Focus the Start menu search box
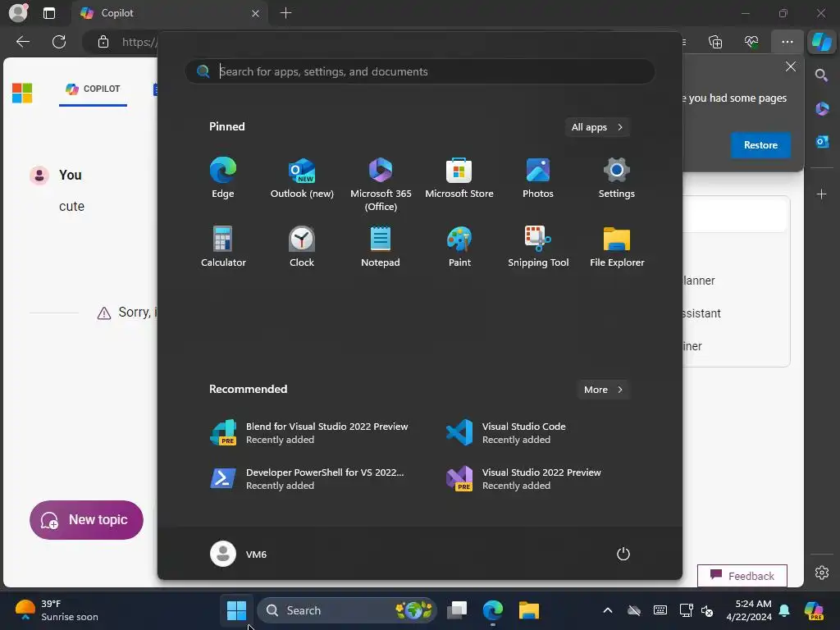Image resolution: width=840 pixels, height=630 pixels. [419, 71]
